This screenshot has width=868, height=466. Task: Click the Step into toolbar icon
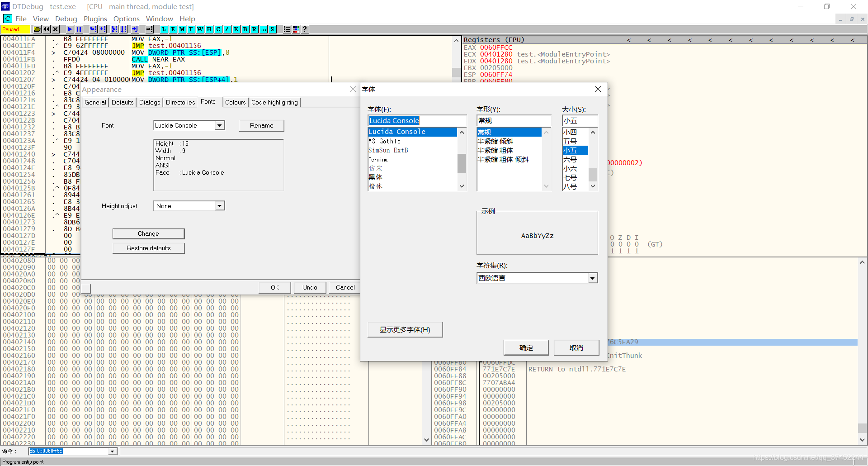(94, 29)
